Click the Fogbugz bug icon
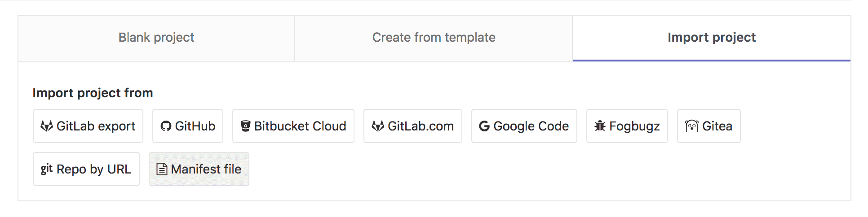The width and height of the screenshot is (868, 217). pyautogui.click(x=600, y=126)
